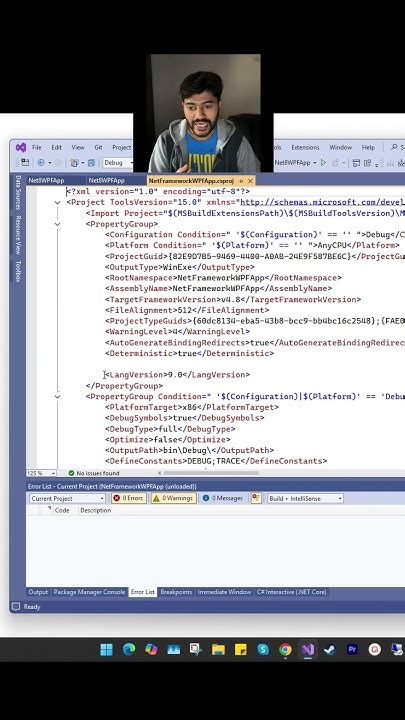Click the Visual Studio logo icon
405x720 pixels.
(x=21, y=147)
